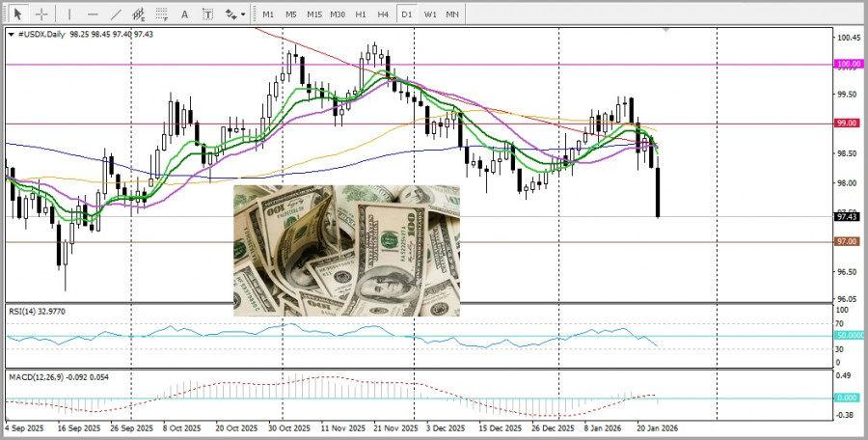Select the arrow cursor tool
Screen dimensions: 868x440
17,14
